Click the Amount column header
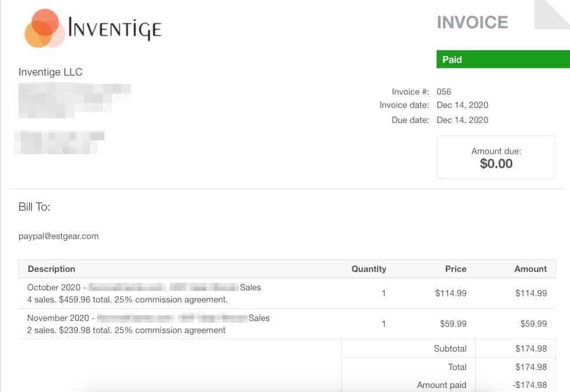570x392 pixels. (x=530, y=269)
